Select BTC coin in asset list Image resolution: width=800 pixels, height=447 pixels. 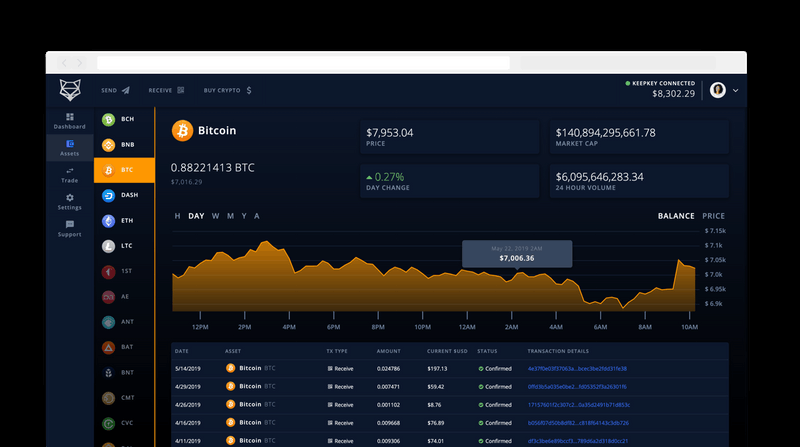[124, 170]
